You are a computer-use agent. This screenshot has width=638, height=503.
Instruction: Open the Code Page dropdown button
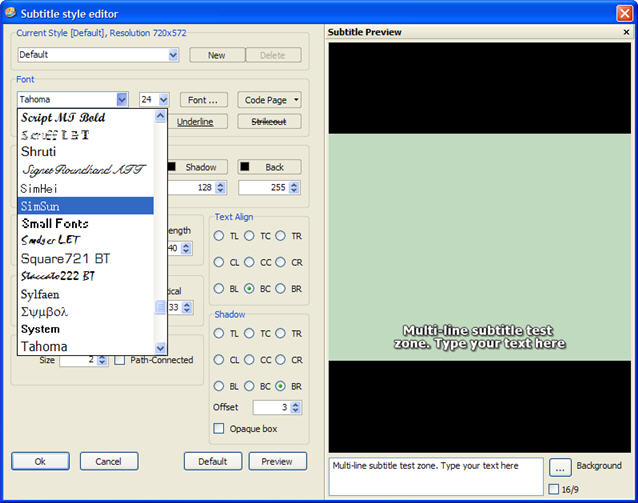269,100
